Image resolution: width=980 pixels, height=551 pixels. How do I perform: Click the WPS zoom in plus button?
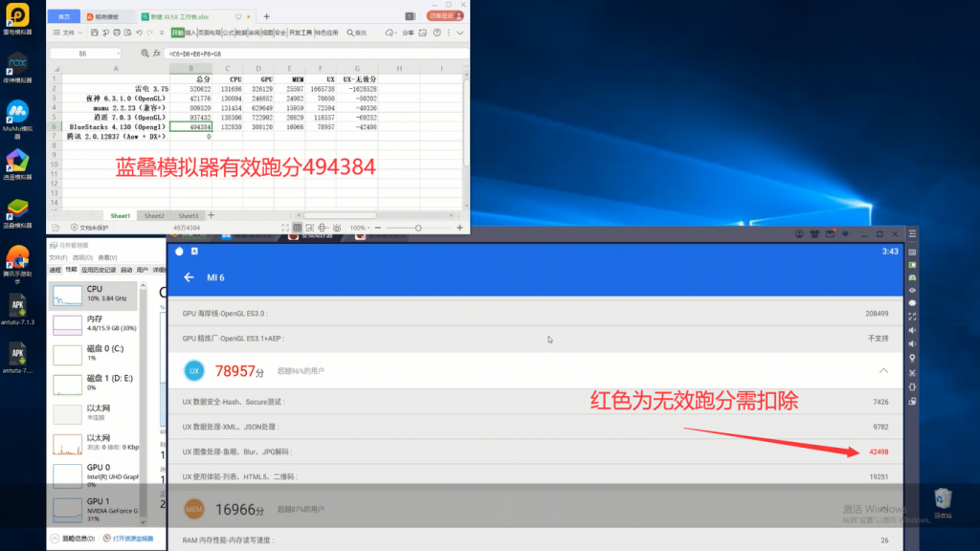(x=460, y=228)
